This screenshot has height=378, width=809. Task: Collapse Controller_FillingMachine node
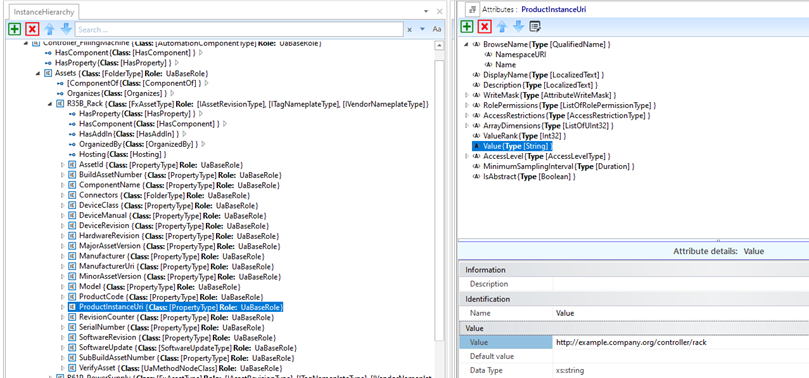click(x=25, y=43)
